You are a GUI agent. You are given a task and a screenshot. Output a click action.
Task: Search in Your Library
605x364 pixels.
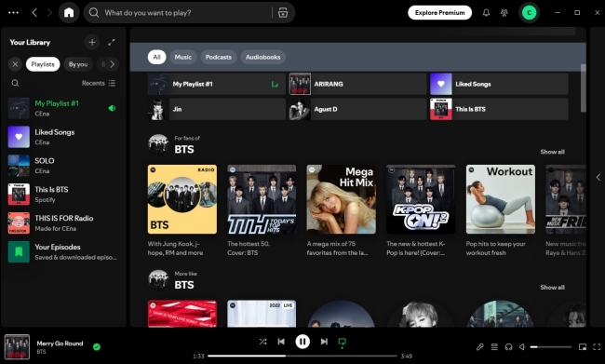coord(15,83)
